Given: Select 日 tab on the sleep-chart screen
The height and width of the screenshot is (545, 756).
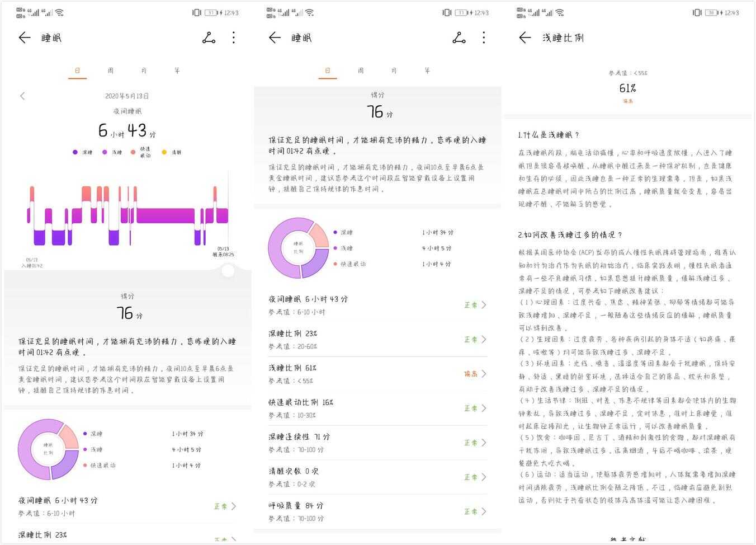Looking at the screenshot, I should [78, 71].
